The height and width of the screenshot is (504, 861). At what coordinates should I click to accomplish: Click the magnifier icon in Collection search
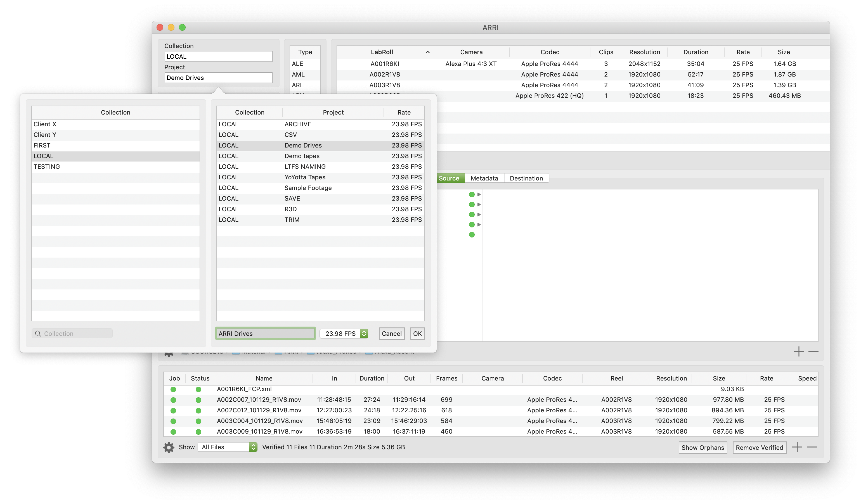[38, 334]
